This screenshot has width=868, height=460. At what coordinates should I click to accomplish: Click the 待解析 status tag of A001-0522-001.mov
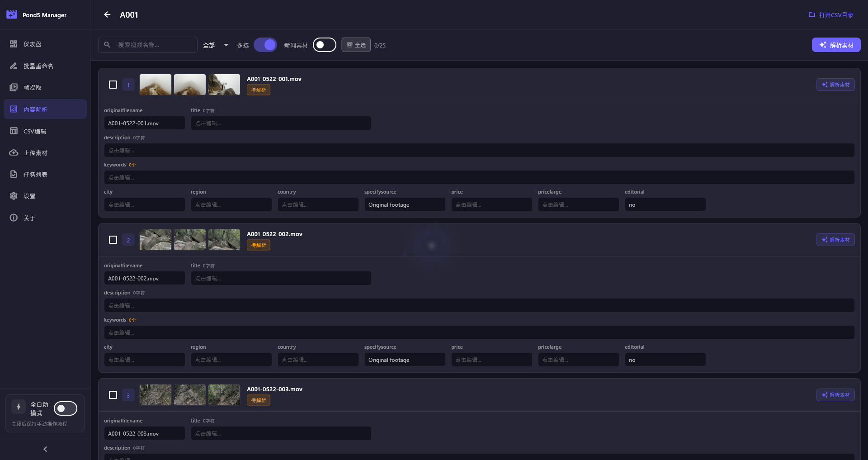[x=259, y=90]
